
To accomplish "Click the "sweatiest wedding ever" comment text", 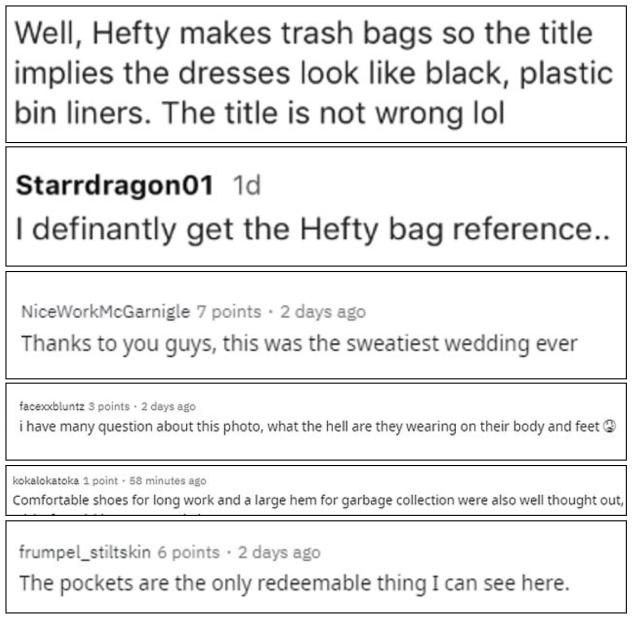I will (299, 344).
